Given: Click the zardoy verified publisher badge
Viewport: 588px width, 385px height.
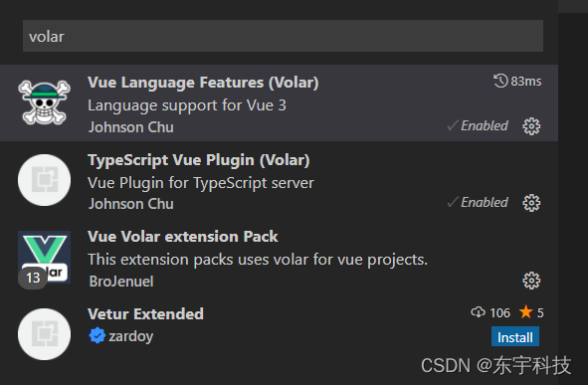Looking at the screenshot, I should click(98, 335).
